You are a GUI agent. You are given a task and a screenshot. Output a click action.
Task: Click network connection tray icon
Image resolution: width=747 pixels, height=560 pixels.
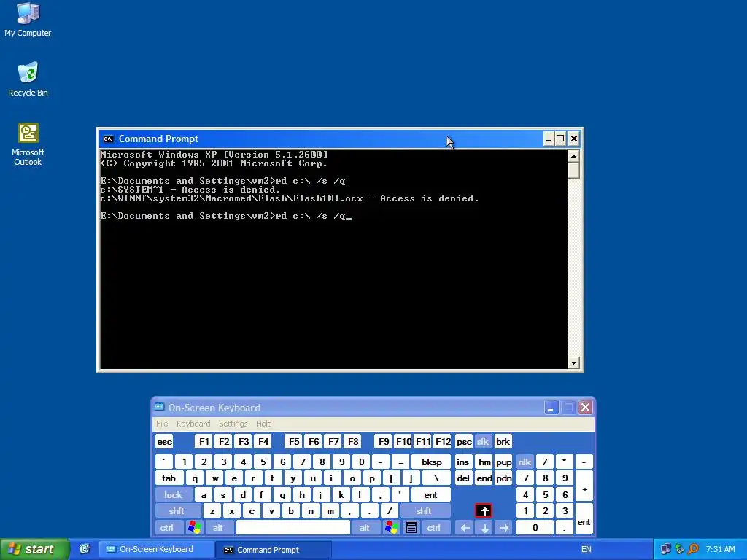(666, 549)
